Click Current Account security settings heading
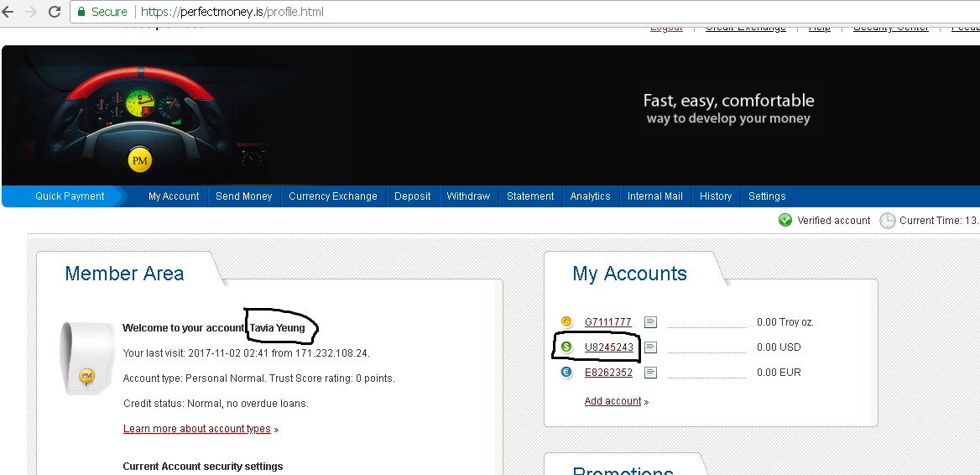This screenshot has width=980, height=475. tap(202, 467)
